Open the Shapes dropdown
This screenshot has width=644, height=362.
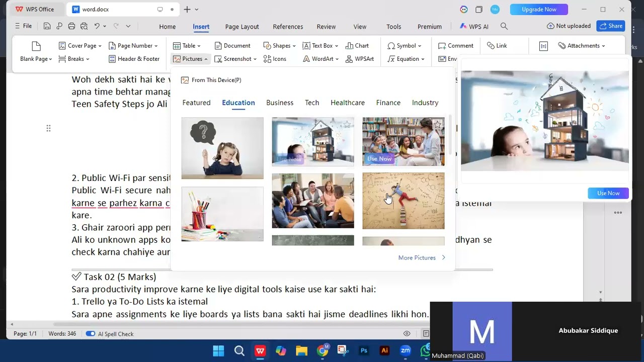[x=279, y=46]
